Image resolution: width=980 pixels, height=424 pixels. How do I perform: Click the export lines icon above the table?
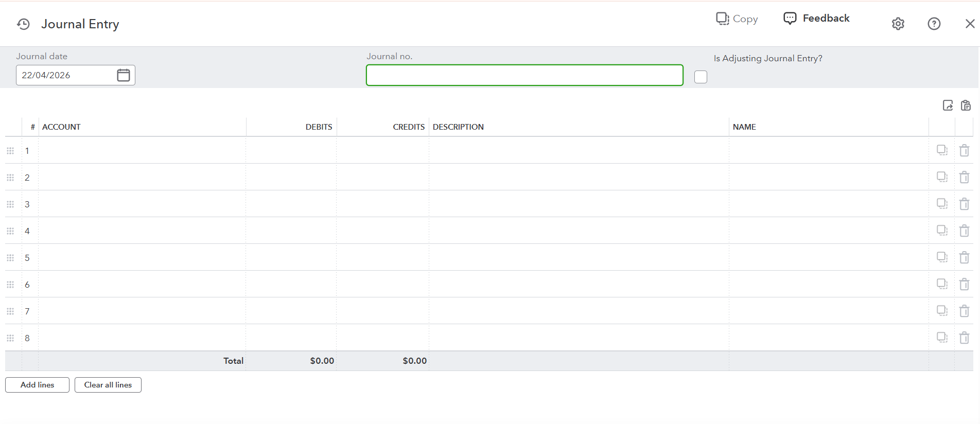948,105
